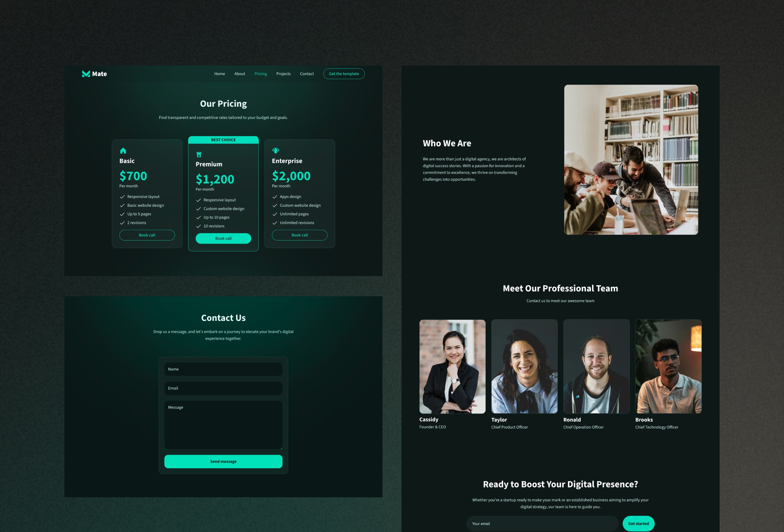Click the checkmark icon next to Unlimited pages

click(x=274, y=214)
